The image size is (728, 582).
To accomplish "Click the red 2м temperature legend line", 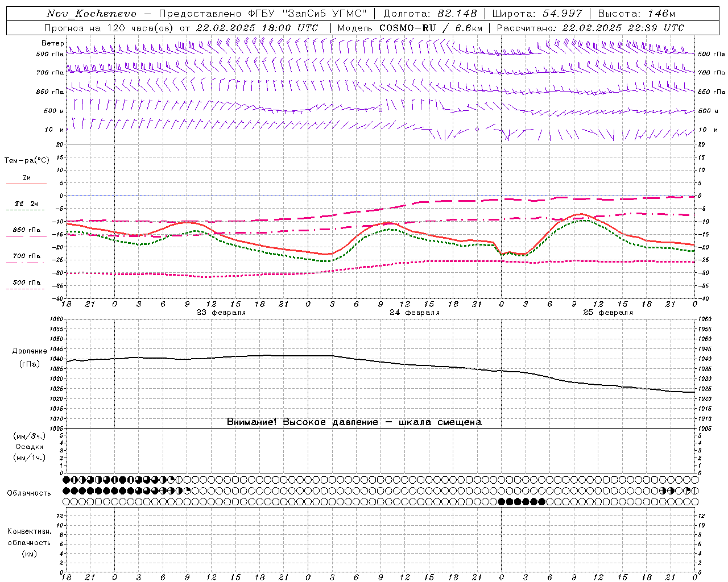I will (26, 184).
